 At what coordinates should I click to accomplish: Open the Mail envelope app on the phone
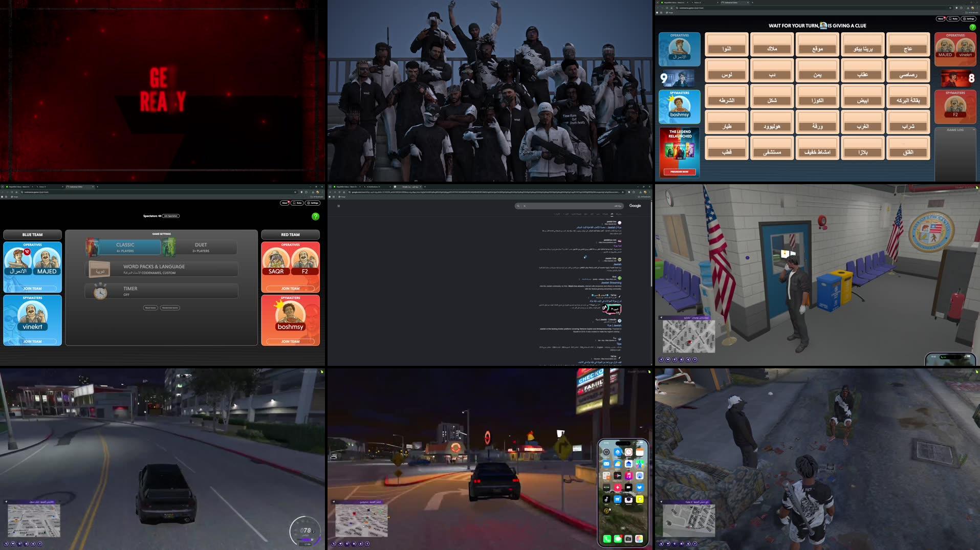tap(606, 464)
